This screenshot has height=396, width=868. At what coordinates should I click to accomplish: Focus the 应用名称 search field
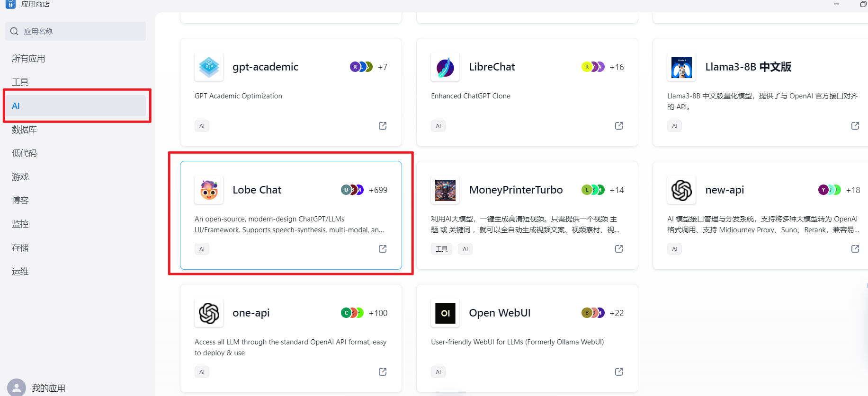[x=75, y=31]
